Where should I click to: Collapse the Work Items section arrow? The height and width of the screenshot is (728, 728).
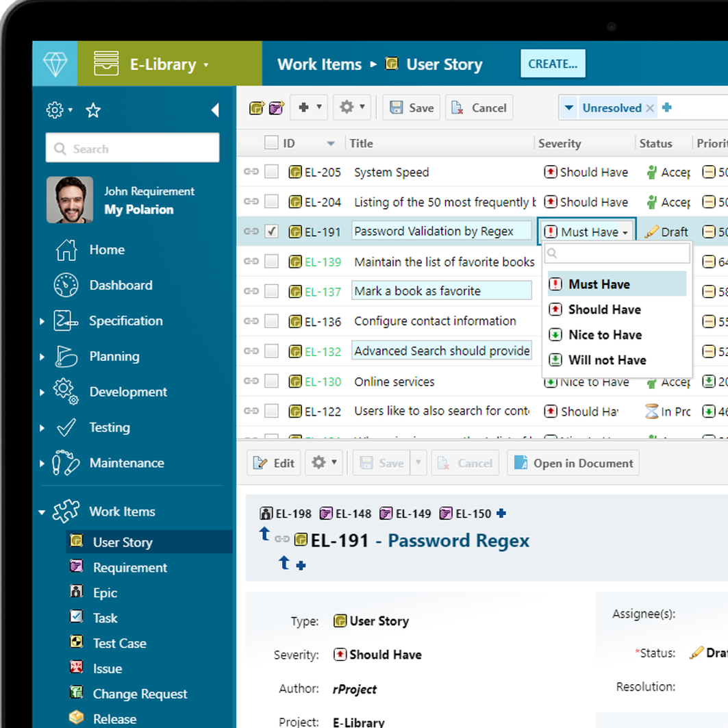42,512
